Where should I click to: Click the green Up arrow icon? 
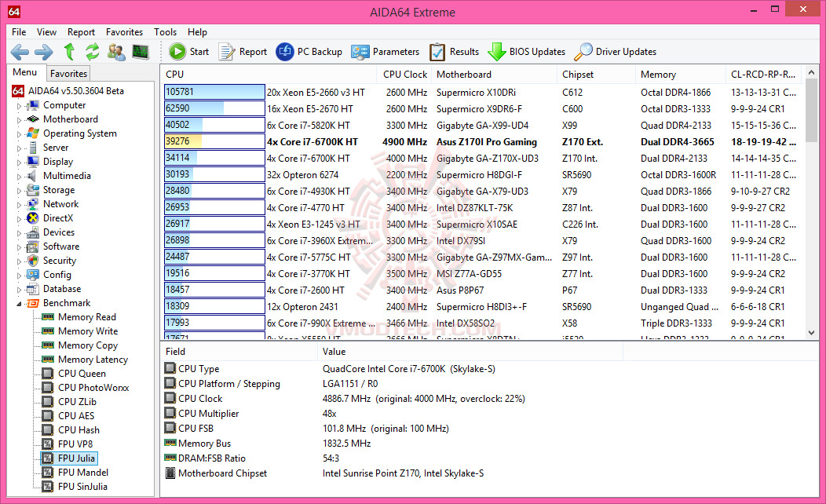tap(69, 52)
